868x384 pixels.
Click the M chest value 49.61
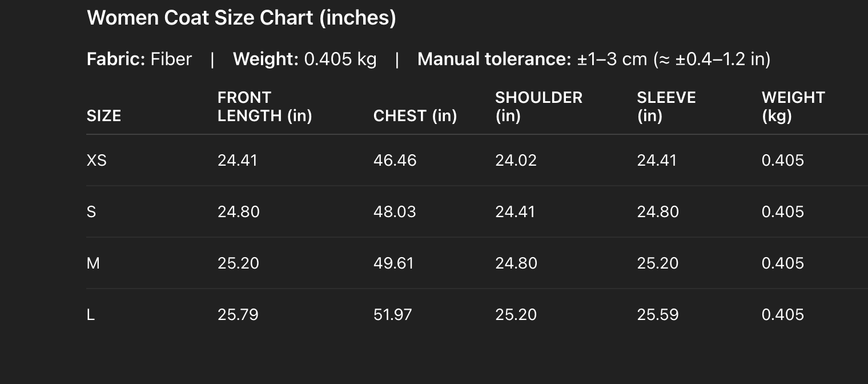(393, 263)
